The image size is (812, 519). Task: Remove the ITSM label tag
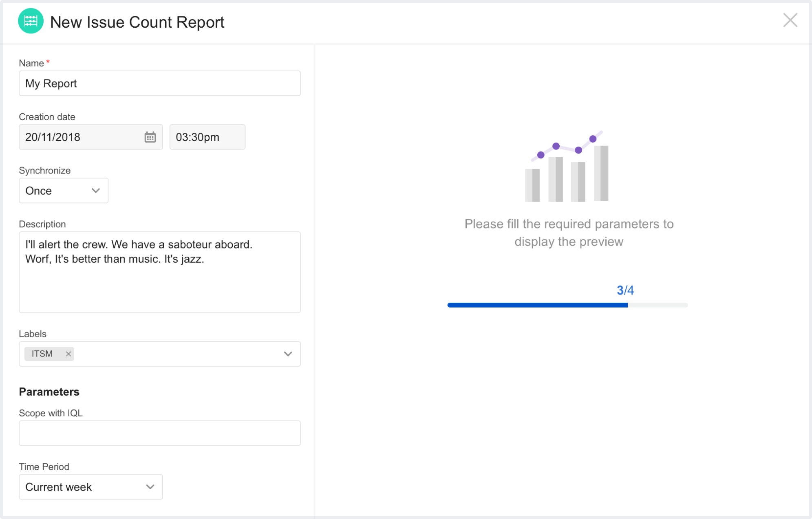pos(68,354)
